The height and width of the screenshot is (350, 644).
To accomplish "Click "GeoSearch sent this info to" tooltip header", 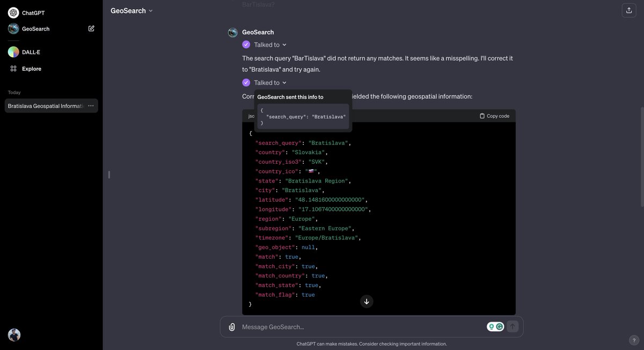I will point(290,97).
